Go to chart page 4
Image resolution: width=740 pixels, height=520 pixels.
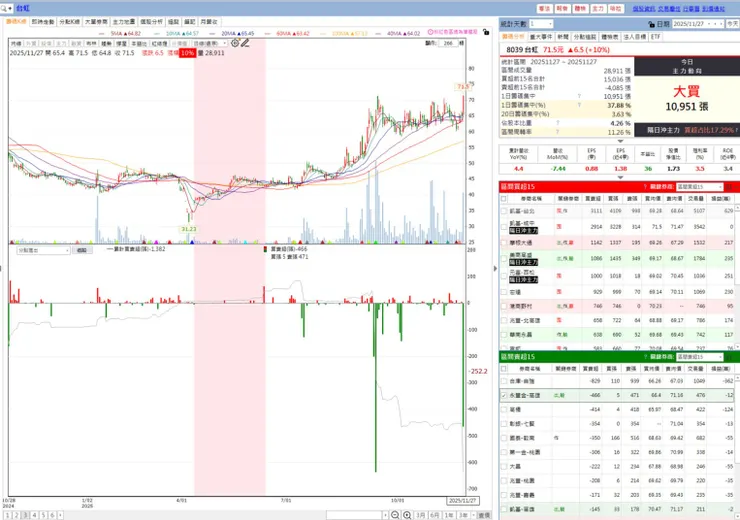[x=34, y=515]
